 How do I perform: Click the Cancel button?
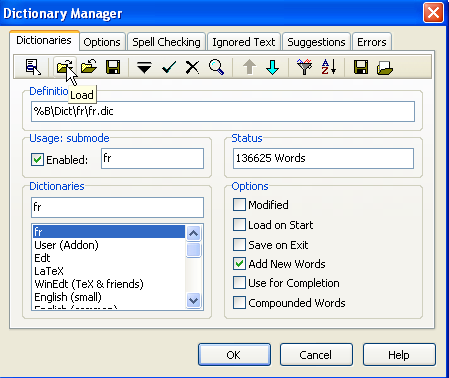tap(316, 355)
